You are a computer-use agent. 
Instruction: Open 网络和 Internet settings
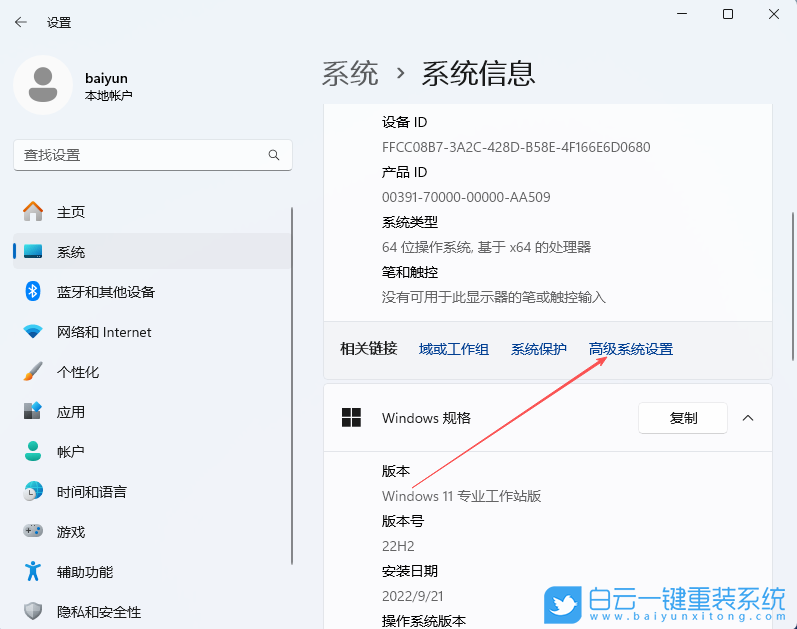(x=152, y=332)
